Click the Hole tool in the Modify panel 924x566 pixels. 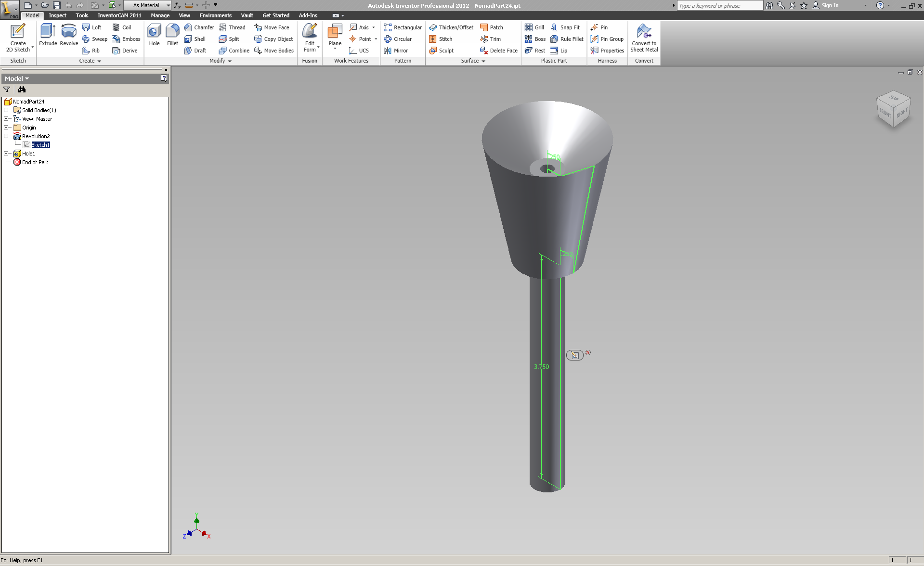(x=154, y=35)
